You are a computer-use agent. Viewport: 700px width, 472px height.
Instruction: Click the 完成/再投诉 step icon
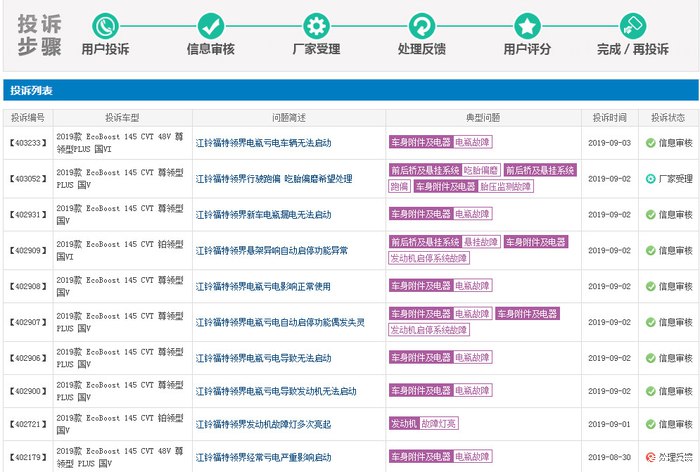coord(633,26)
